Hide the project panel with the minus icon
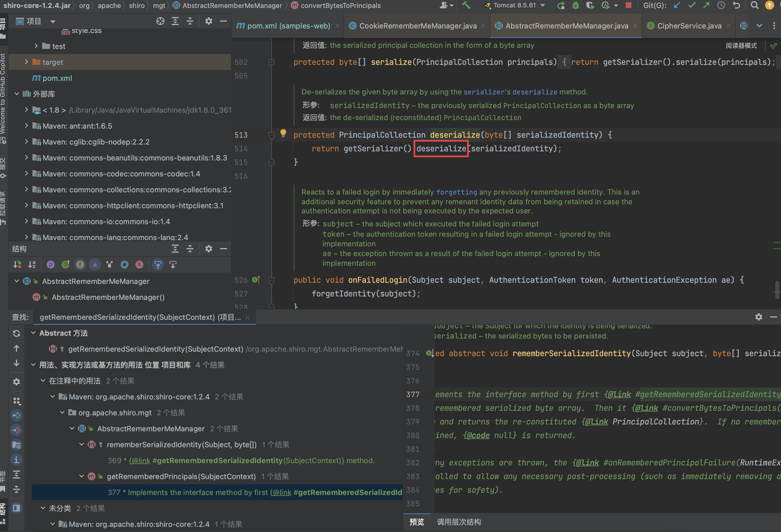 [x=224, y=21]
